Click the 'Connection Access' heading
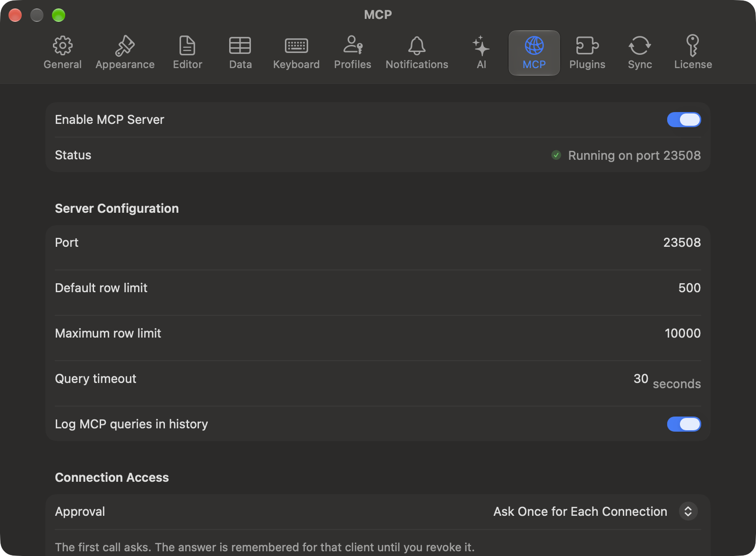This screenshot has height=556, width=756. coord(112,478)
